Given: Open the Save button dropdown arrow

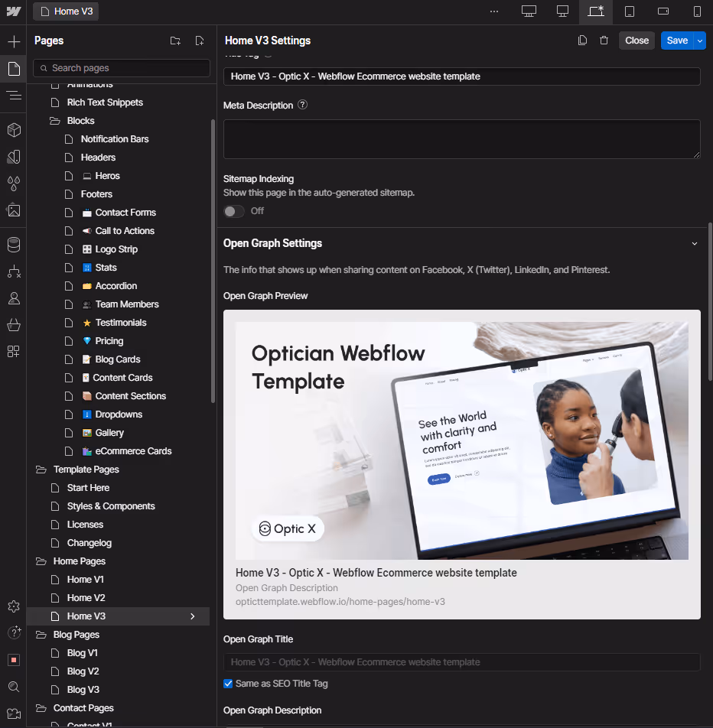Looking at the screenshot, I should point(699,40).
